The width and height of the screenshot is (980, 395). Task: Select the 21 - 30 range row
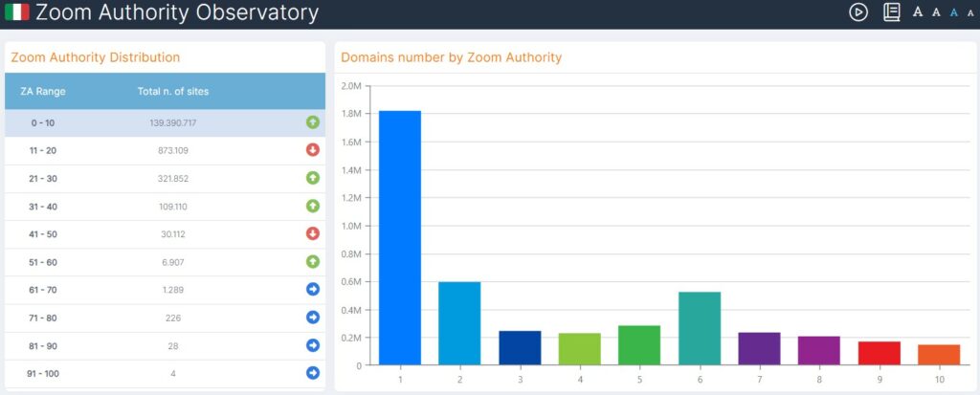point(144,178)
